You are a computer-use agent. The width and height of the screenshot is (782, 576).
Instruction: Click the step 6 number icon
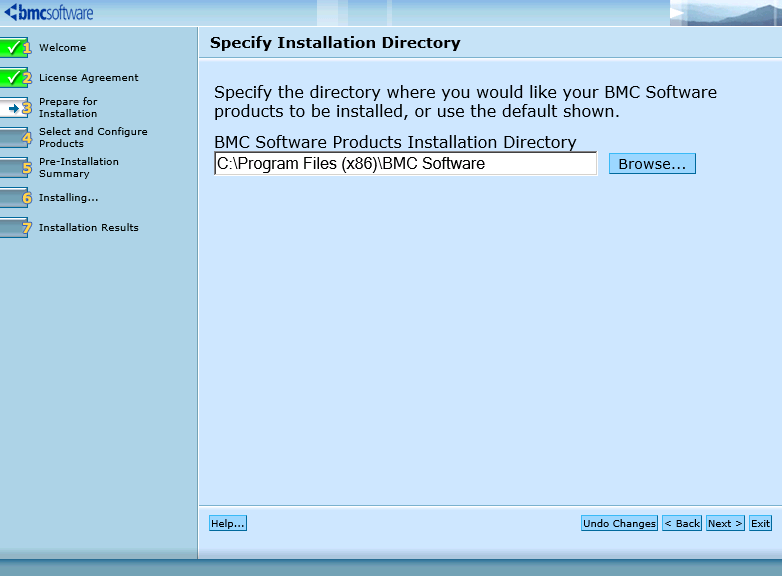pos(15,197)
